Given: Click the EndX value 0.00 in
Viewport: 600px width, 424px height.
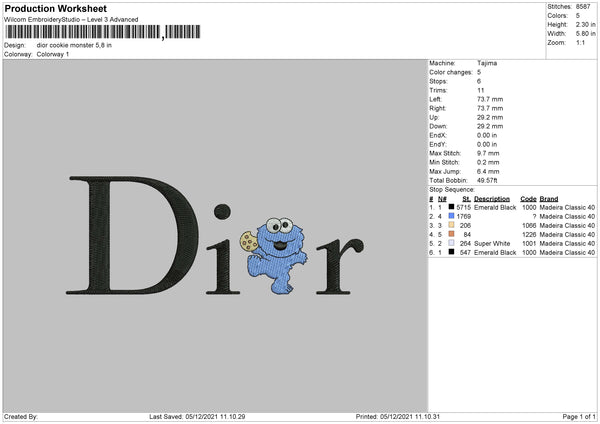Looking at the screenshot, I should [487, 135].
